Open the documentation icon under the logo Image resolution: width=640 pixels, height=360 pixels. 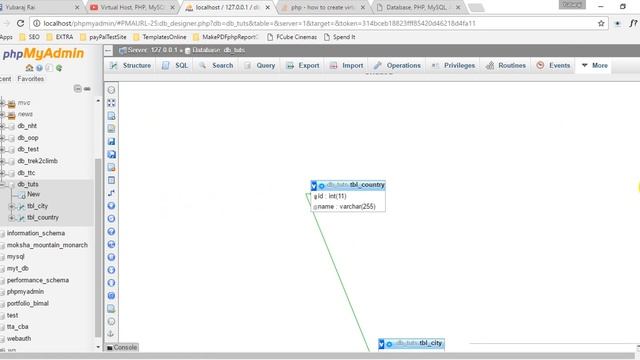pos(49,68)
